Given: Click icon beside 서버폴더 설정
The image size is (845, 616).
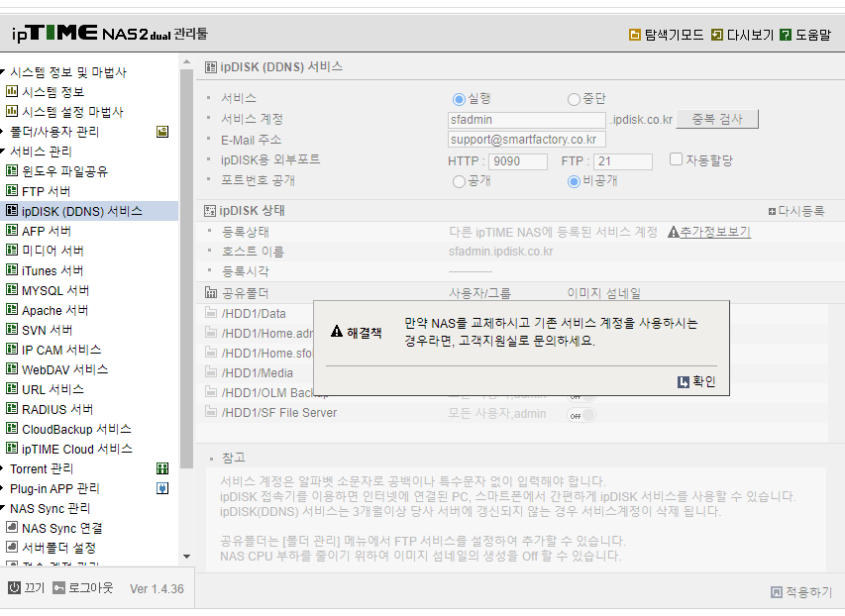Looking at the screenshot, I should coord(11,548).
